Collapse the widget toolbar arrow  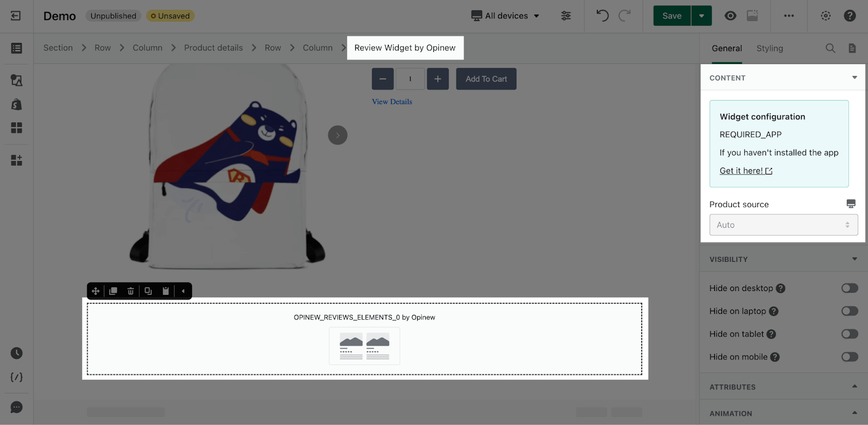183,291
